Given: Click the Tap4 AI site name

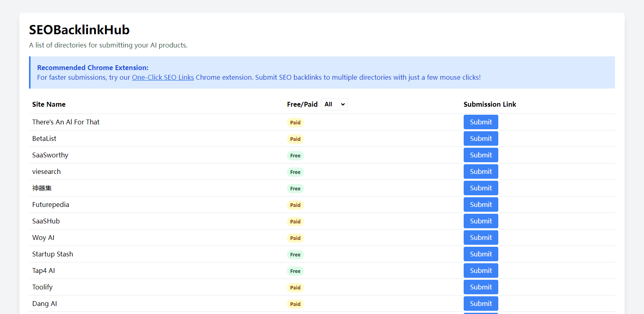Looking at the screenshot, I should (43, 271).
